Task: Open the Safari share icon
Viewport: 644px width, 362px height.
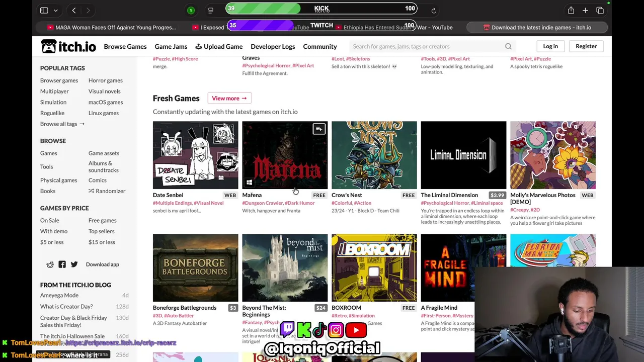Action: tap(571, 10)
